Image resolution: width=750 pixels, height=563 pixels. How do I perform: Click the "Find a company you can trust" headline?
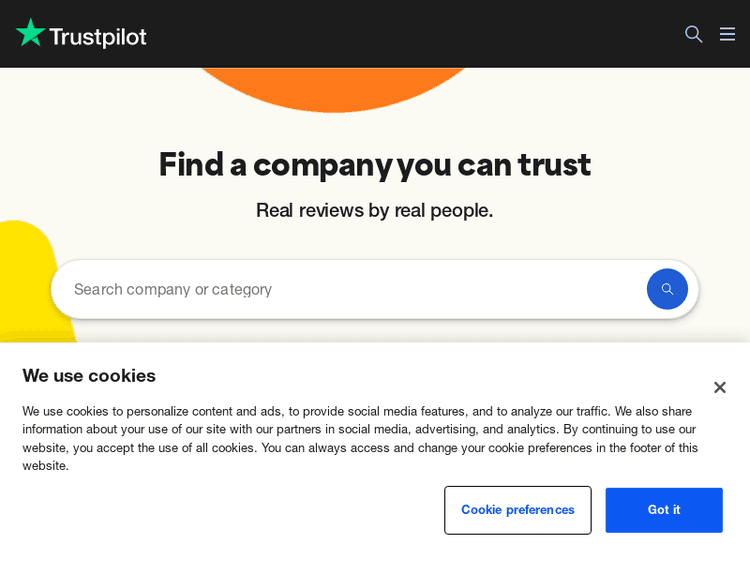[x=374, y=164]
